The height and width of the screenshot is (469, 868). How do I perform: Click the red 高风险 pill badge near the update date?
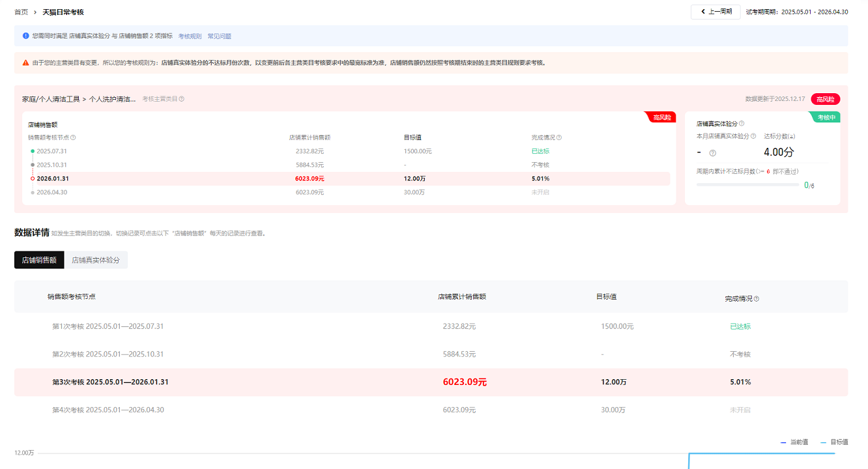tap(826, 99)
